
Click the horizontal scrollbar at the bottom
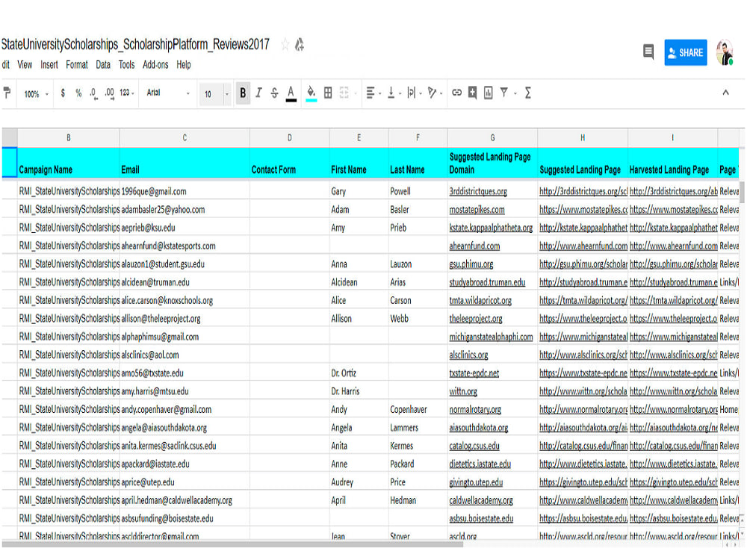click(232, 544)
